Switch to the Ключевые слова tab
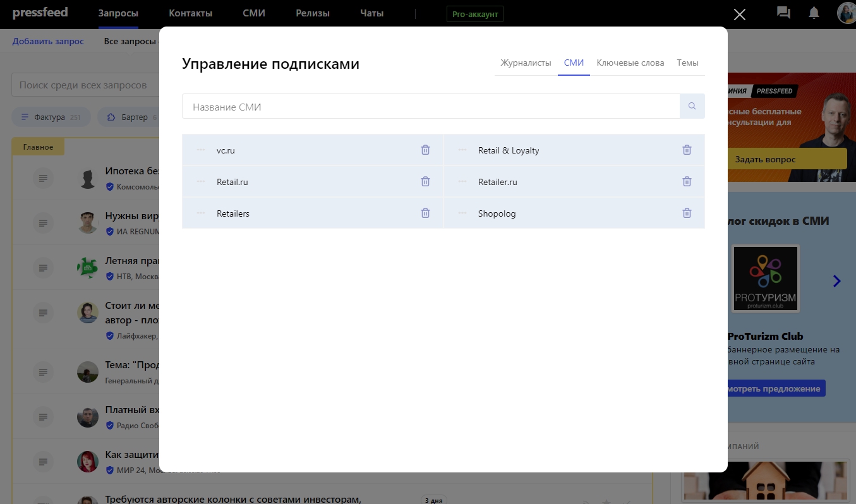The image size is (856, 504). coord(630,63)
